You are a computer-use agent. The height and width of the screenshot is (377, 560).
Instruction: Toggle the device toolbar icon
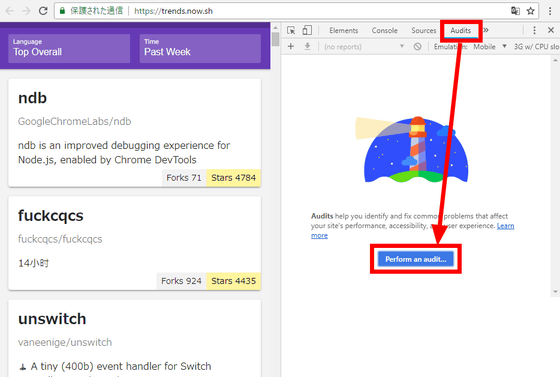tap(307, 30)
